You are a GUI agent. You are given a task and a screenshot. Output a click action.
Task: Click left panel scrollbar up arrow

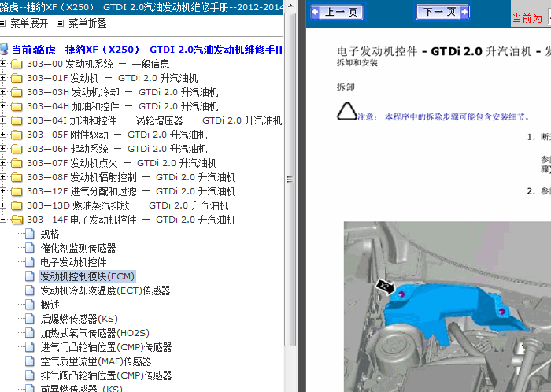(290, 6)
